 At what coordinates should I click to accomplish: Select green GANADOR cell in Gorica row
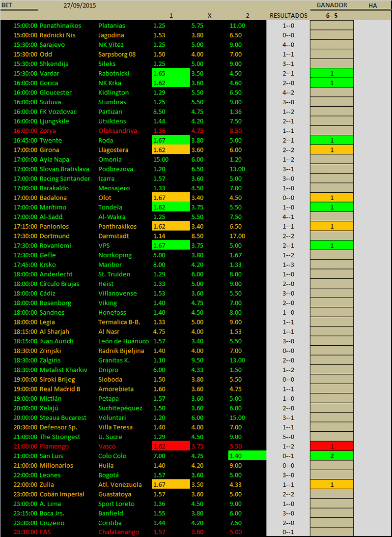coord(332,83)
